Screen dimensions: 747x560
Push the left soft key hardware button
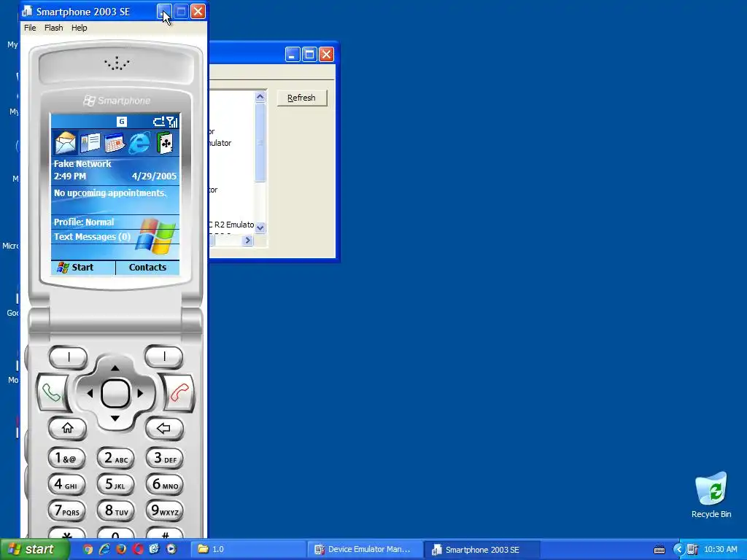tap(69, 357)
